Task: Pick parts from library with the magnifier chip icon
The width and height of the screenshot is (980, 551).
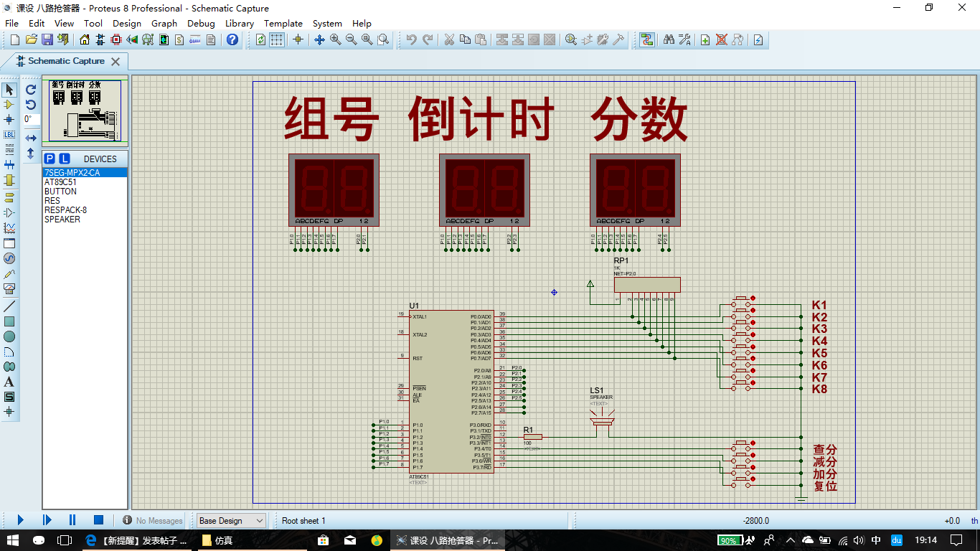Action: [x=571, y=39]
